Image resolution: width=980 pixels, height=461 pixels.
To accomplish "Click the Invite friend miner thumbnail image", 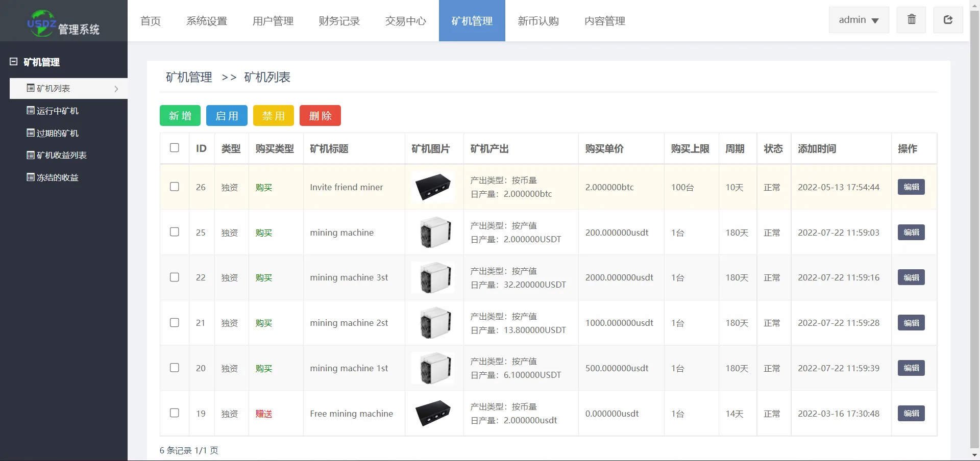I will [x=433, y=187].
